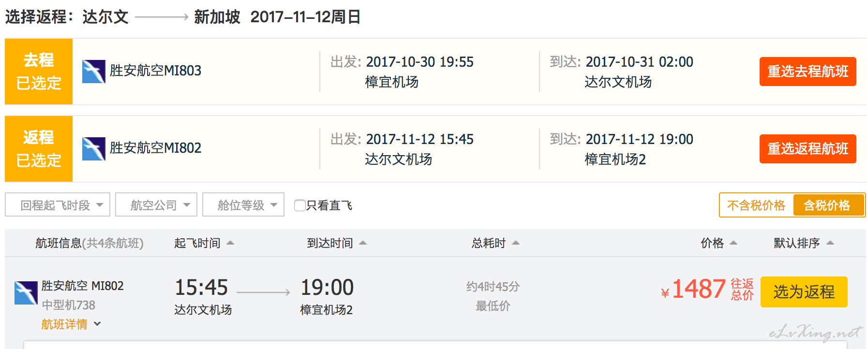The width and height of the screenshot is (868, 349).
Task: Click SilkAir logo beside MI802 selected return
Action: point(94,149)
